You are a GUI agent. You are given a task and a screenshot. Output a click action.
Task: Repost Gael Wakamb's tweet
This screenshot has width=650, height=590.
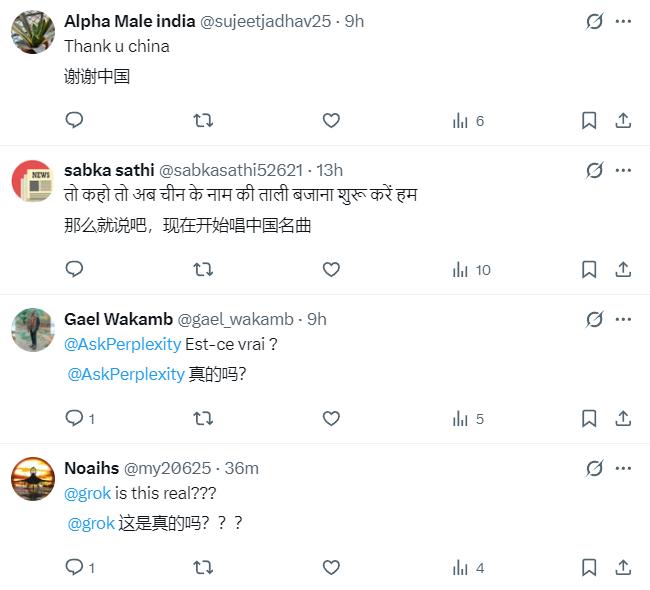click(x=202, y=419)
